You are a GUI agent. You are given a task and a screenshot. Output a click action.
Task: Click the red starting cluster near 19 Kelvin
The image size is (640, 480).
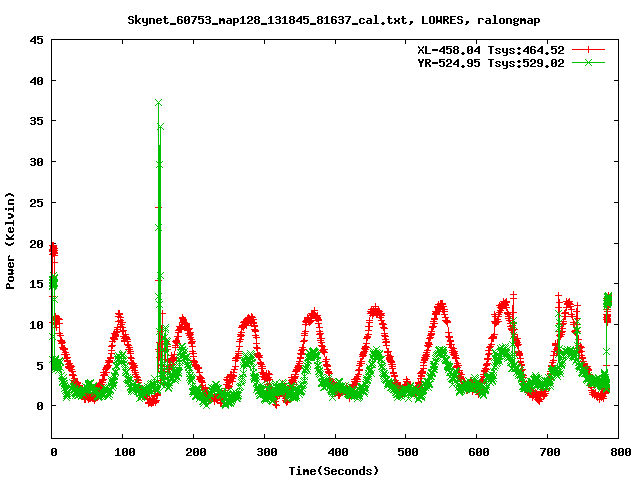(53, 250)
